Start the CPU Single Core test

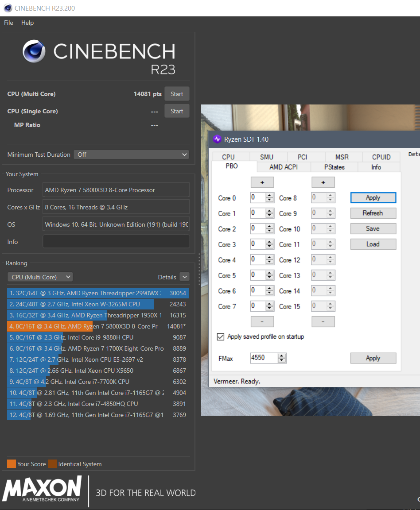(177, 111)
